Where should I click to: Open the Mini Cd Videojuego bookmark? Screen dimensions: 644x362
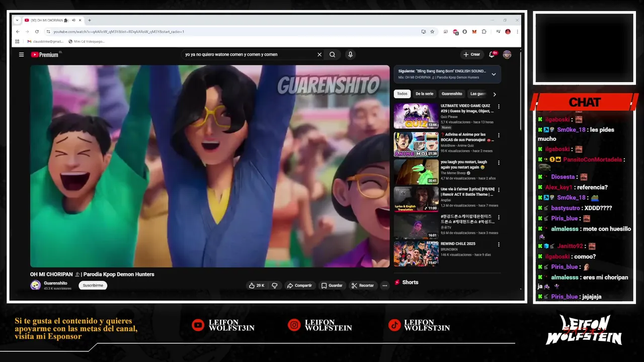click(87, 41)
